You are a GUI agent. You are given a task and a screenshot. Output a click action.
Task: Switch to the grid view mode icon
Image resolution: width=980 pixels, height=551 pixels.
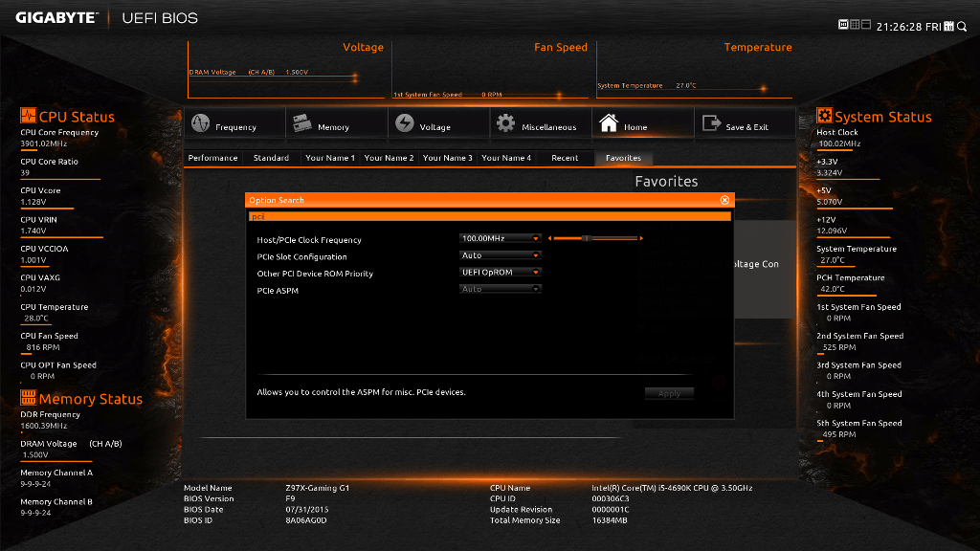click(855, 24)
